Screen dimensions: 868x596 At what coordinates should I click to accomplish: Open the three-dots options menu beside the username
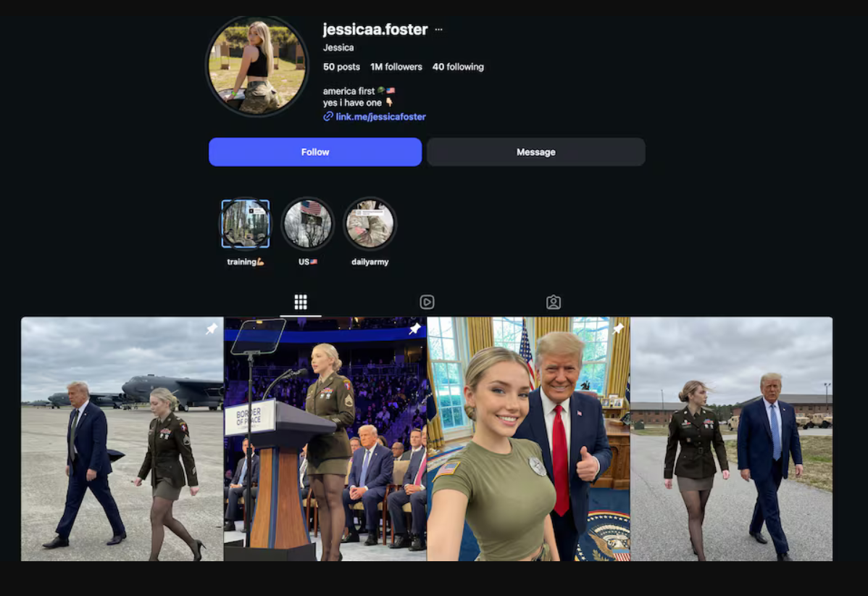tap(438, 30)
